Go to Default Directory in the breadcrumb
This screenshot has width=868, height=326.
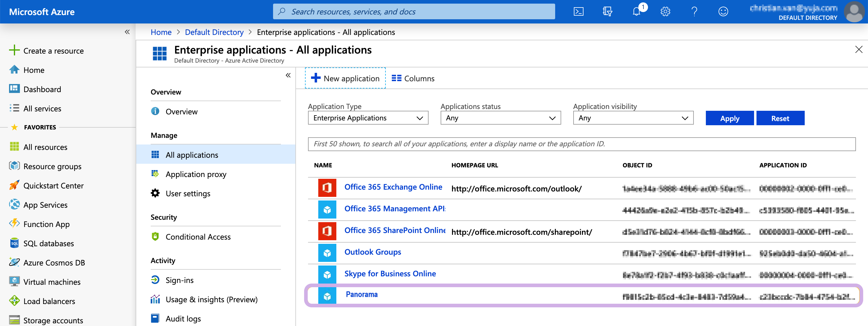click(x=214, y=32)
